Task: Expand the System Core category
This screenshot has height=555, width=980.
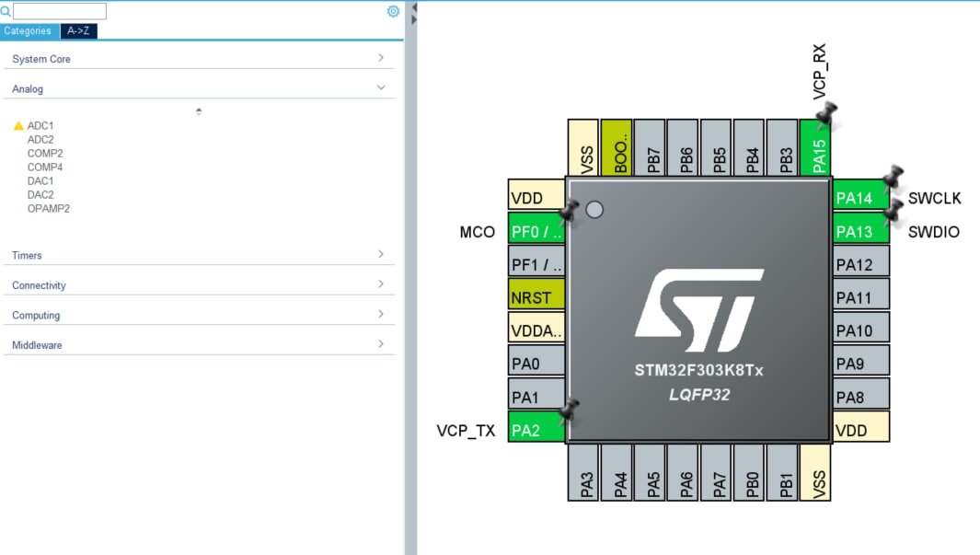Action: pos(199,59)
